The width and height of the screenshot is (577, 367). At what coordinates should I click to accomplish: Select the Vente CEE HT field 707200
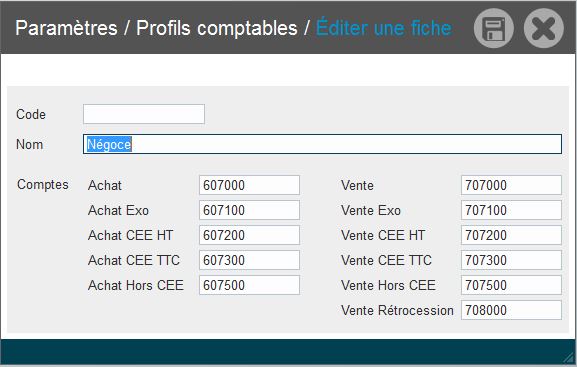click(x=511, y=235)
